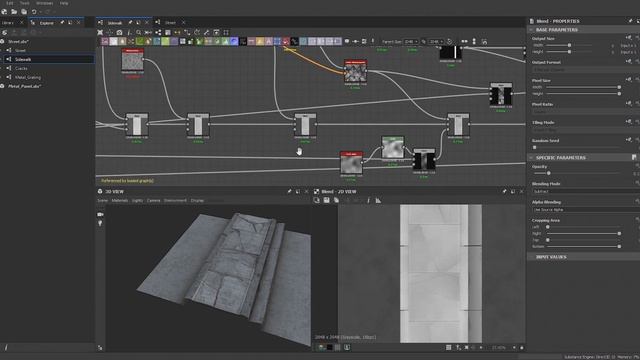Open the Blending Mode dropdown

[x=585, y=191]
